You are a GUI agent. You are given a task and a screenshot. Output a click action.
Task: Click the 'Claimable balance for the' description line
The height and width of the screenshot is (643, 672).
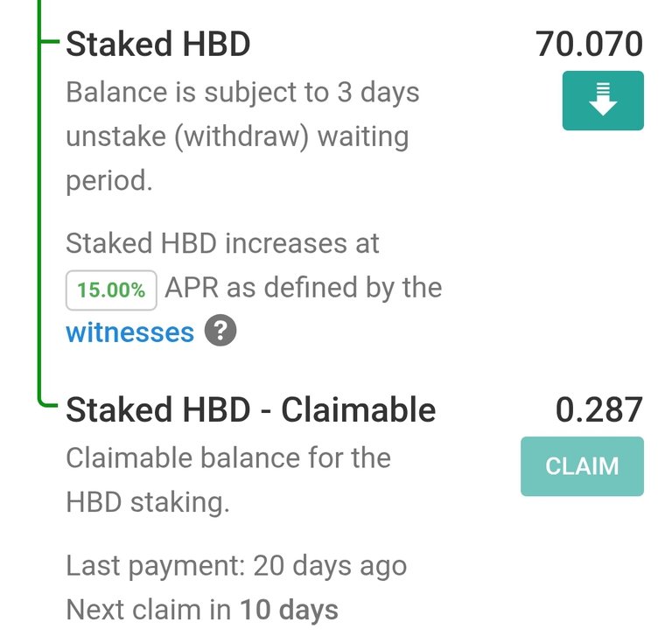pyautogui.click(x=228, y=458)
